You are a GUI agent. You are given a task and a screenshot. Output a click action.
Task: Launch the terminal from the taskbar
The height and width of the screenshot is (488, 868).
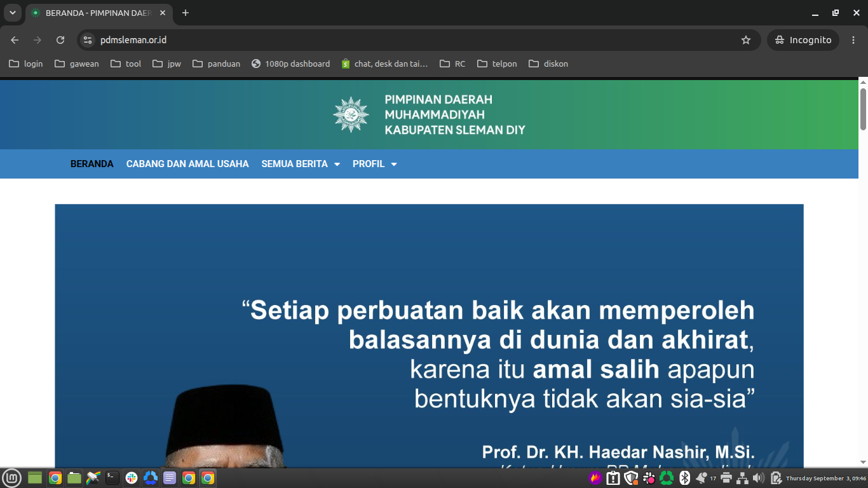coord(112,477)
